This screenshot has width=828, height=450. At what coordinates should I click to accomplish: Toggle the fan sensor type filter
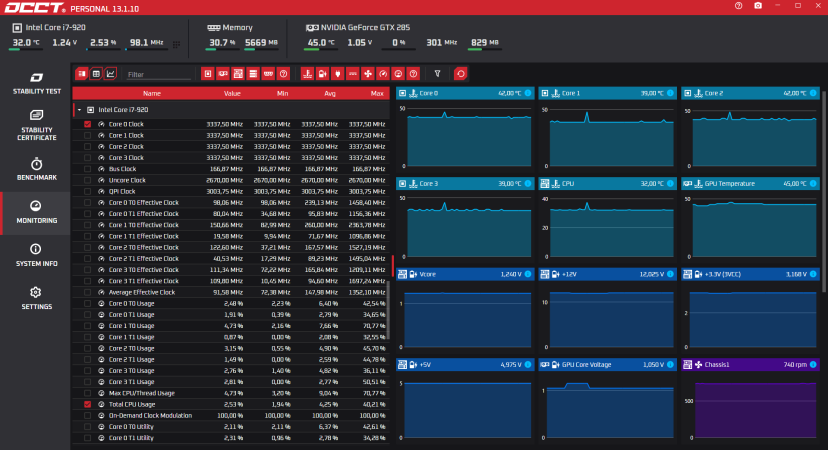tap(368, 74)
